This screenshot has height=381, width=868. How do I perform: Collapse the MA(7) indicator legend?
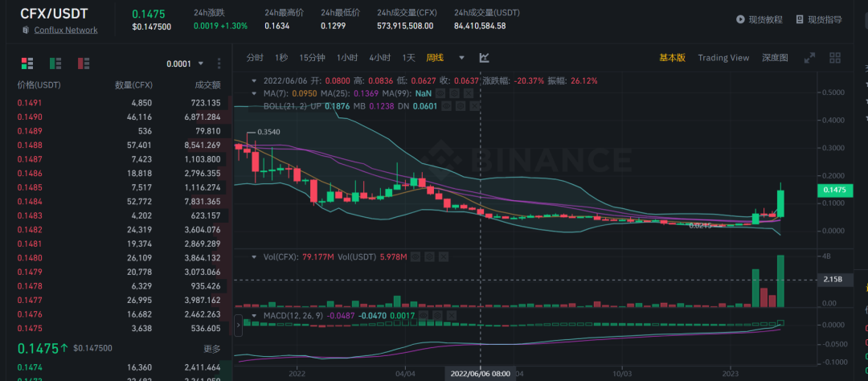pyautogui.click(x=254, y=93)
